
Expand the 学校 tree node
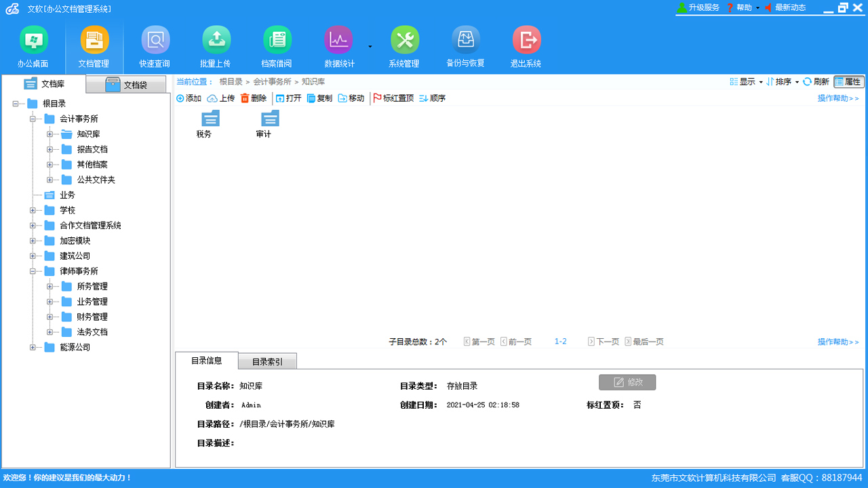click(x=33, y=210)
